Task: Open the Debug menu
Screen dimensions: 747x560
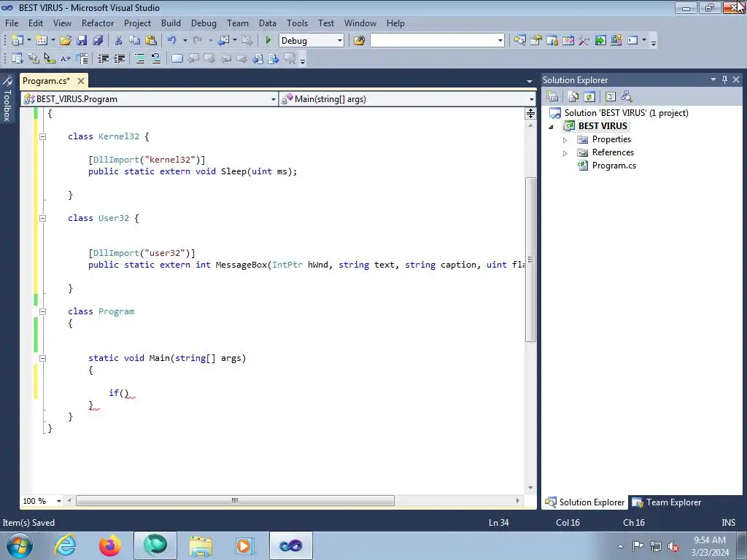Action: [204, 23]
